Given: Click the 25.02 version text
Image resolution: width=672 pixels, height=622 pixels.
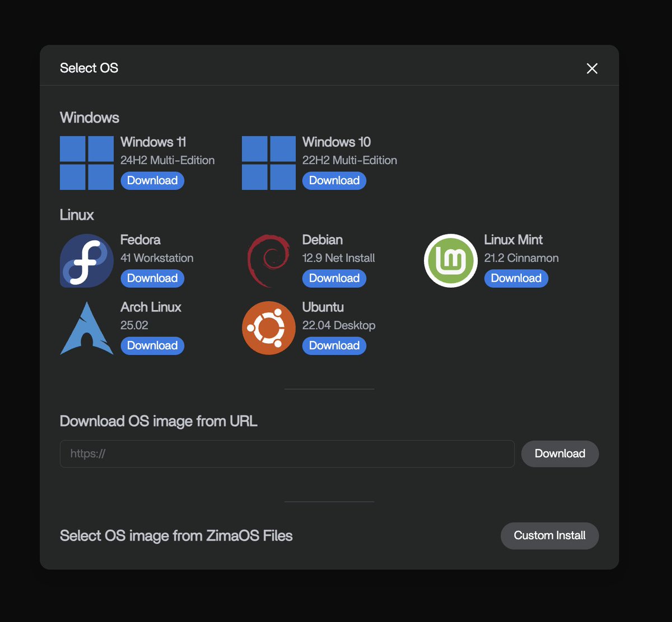Looking at the screenshot, I should (134, 325).
